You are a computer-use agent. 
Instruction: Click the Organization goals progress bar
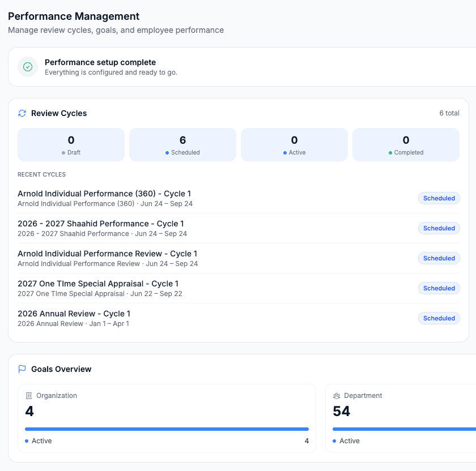(167, 429)
